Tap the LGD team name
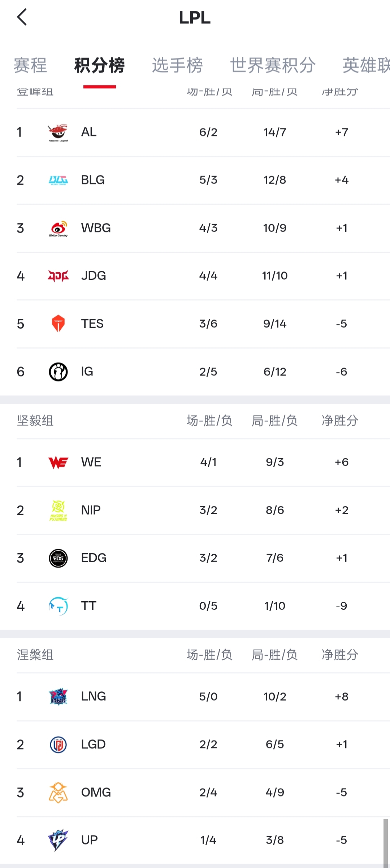The height and width of the screenshot is (868, 390). pyautogui.click(x=93, y=744)
